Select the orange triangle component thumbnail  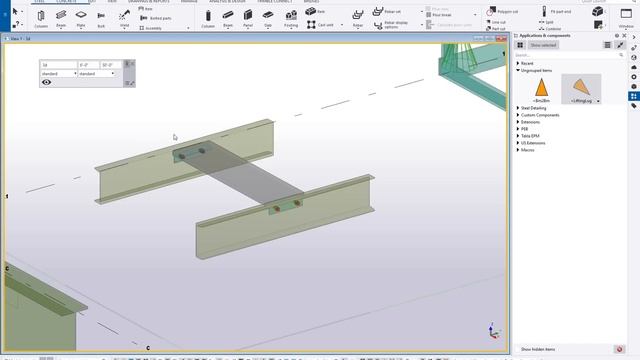click(x=541, y=89)
